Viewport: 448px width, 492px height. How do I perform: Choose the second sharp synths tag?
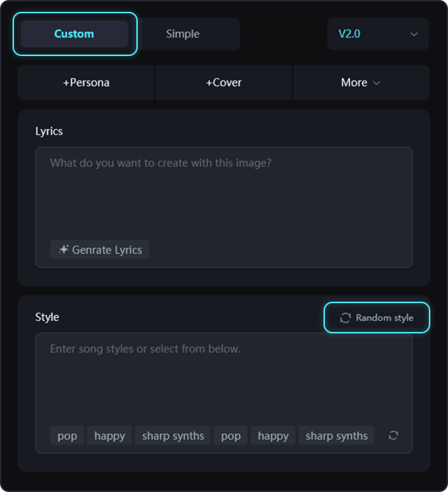click(337, 436)
